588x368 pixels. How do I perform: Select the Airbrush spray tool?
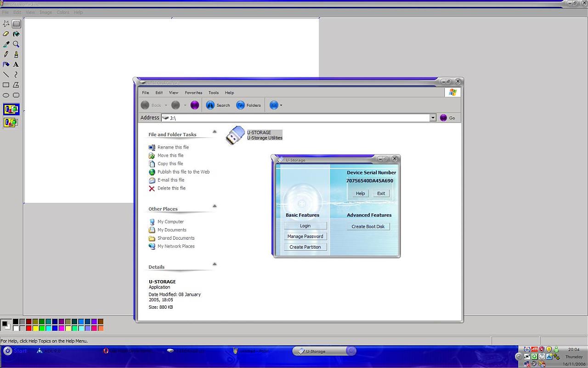(6, 64)
